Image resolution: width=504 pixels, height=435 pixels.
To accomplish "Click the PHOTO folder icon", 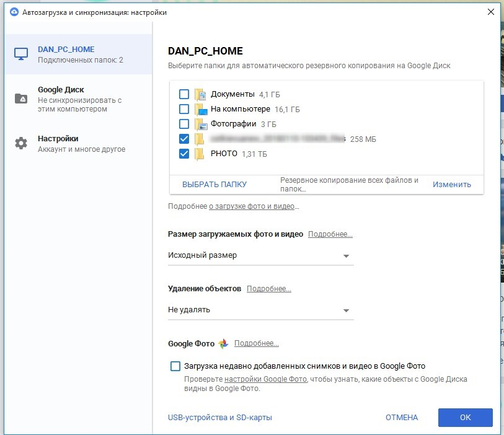I will (200, 154).
